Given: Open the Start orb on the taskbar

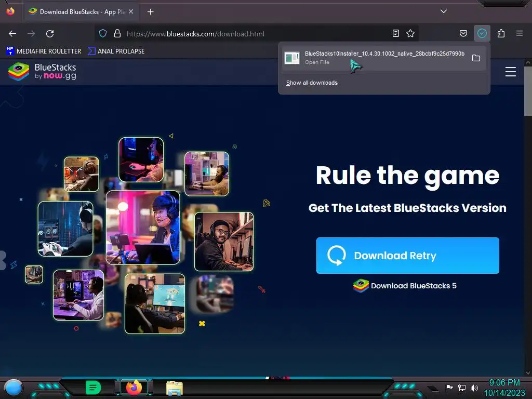Looking at the screenshot, I should tap(13, 388).
